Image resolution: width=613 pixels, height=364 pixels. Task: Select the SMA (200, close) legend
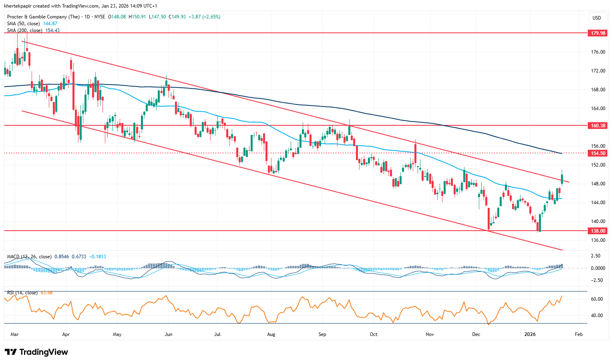click(25, 30)
